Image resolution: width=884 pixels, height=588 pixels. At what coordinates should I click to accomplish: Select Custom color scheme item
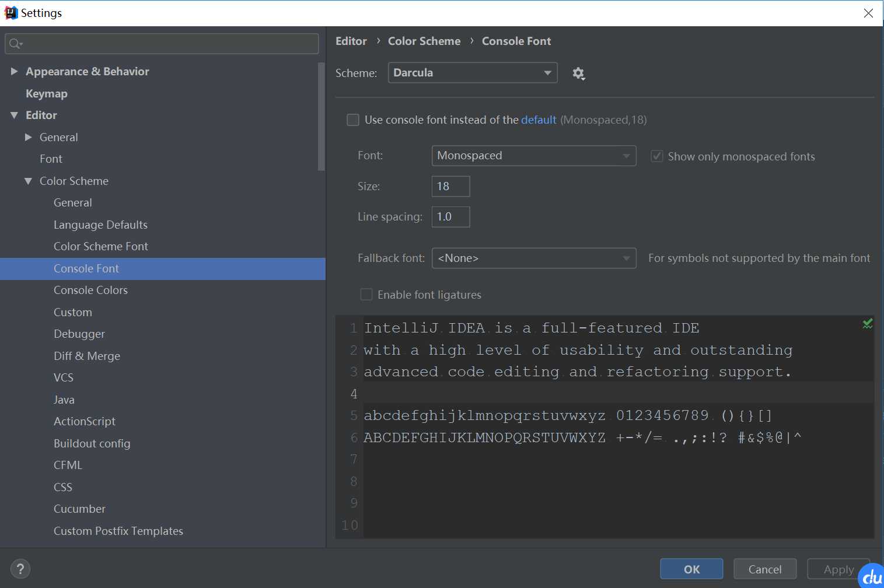(x=73, y=312)
